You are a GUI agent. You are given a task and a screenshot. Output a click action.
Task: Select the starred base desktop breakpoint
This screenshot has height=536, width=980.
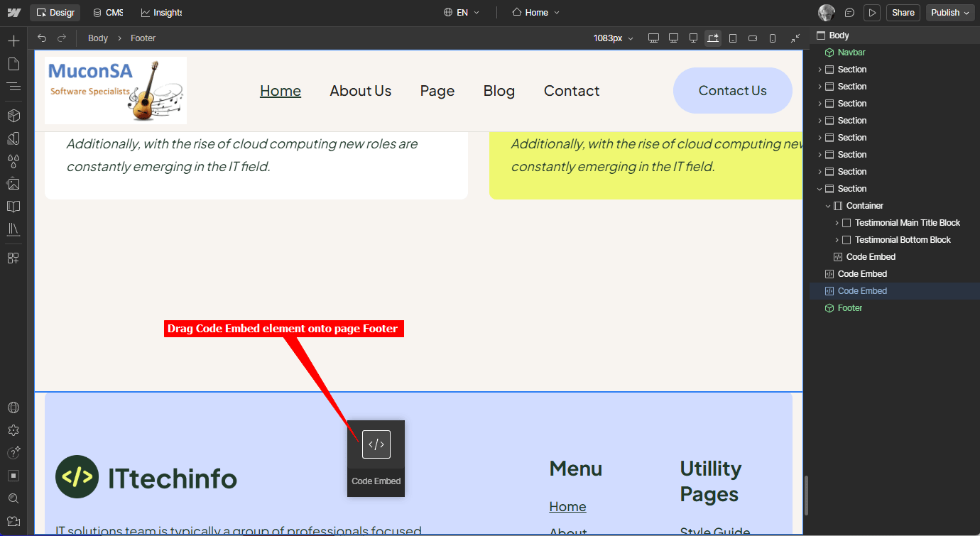pos(713,38)
